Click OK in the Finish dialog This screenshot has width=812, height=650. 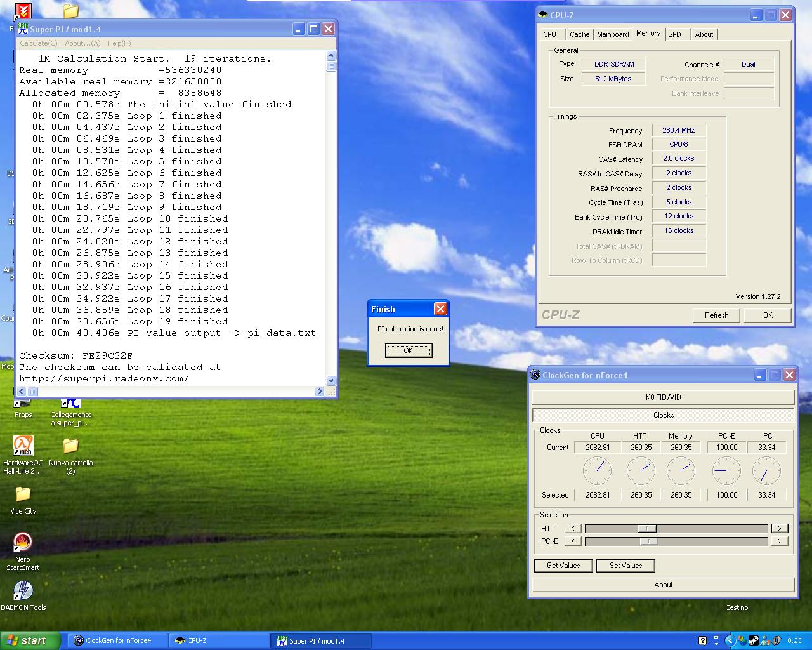click(409, 350)
